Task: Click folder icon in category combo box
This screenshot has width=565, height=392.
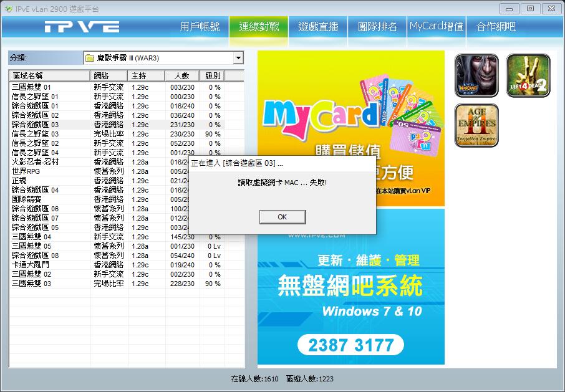Action: pos(89,58)
